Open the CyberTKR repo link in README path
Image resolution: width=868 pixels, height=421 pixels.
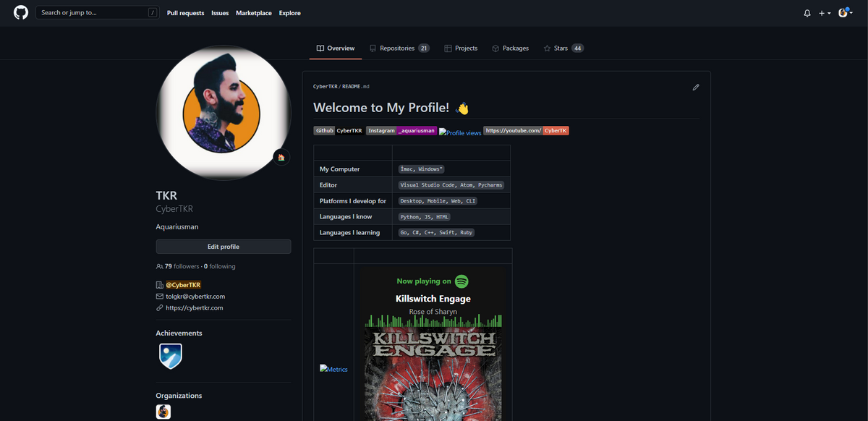[x=325, y=87]
